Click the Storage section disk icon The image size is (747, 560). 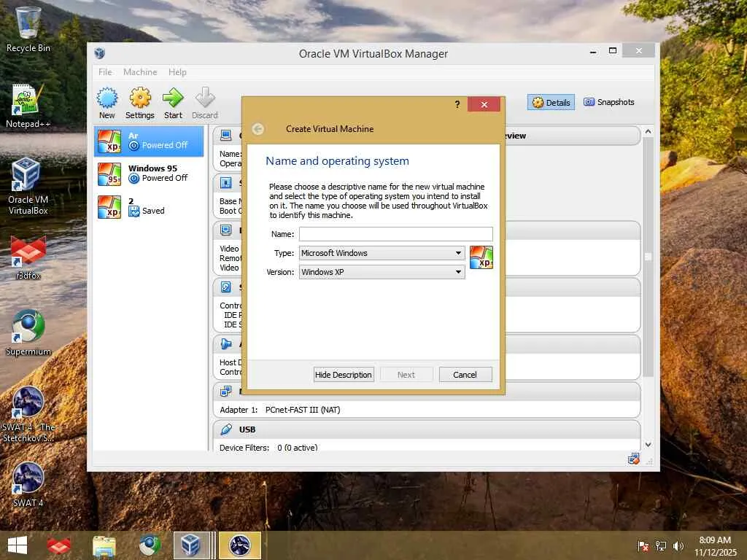point(226,287)
